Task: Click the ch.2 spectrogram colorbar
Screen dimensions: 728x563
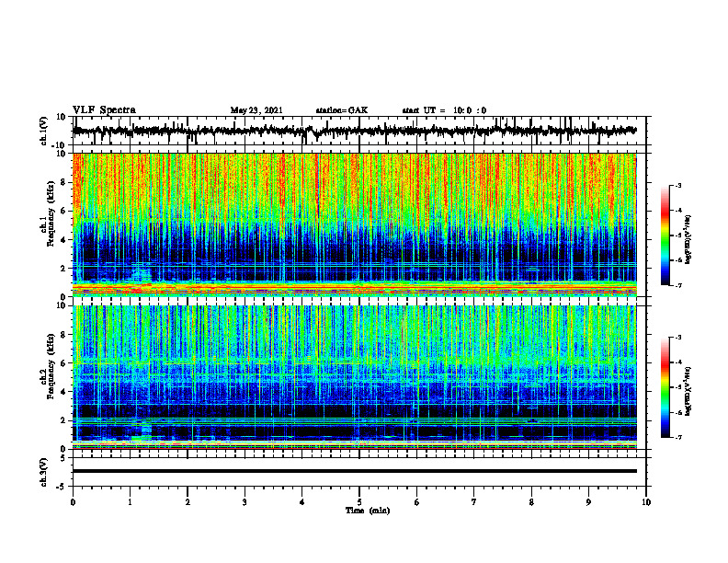Action: (665, 387)
